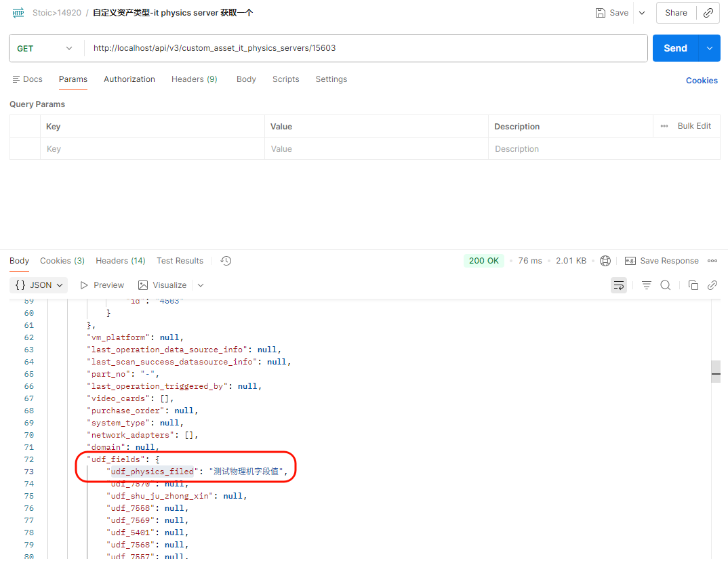The image size is (728, 563).
Task: Click the globe network info icon
Action: 605,261
